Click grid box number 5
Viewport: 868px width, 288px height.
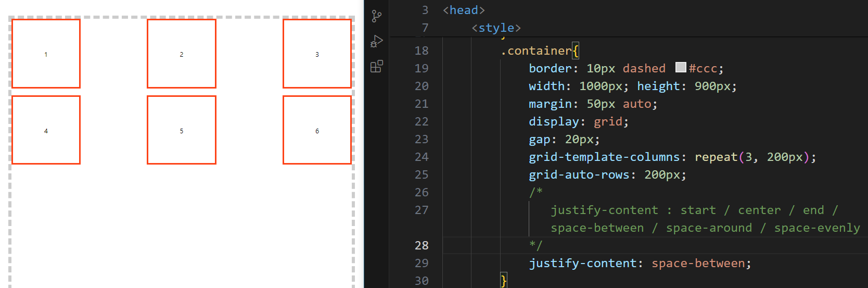(x=182, y=130)
